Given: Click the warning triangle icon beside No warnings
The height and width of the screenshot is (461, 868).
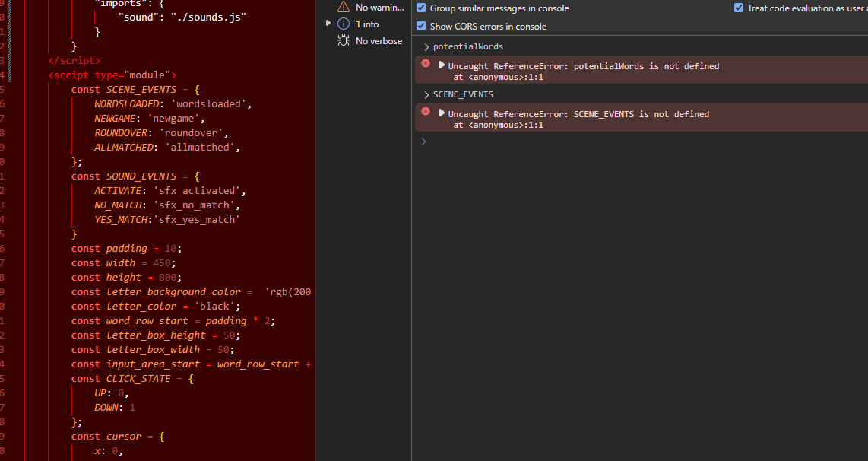Looking at the screenshot, I should click(344, 7).
